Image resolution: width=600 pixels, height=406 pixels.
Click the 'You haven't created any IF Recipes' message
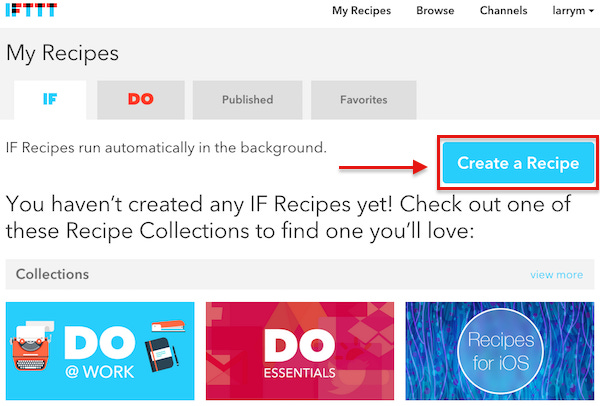288,217
